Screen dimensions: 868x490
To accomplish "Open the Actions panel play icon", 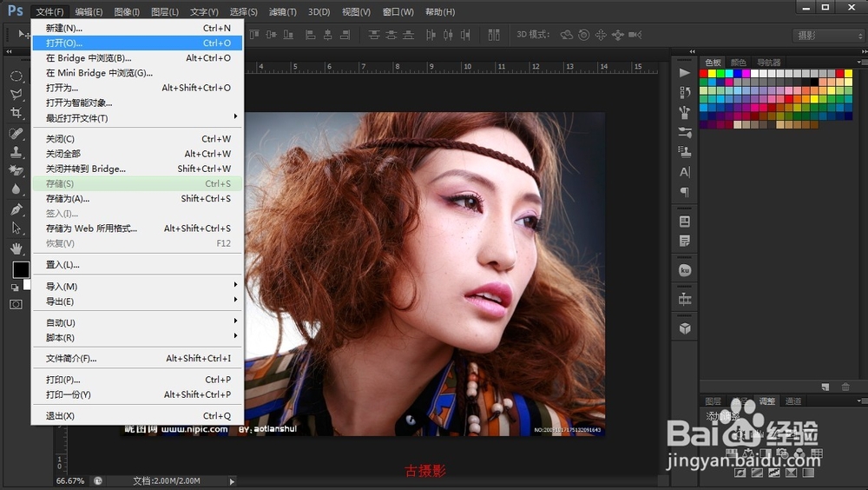I will pos(685,73).
